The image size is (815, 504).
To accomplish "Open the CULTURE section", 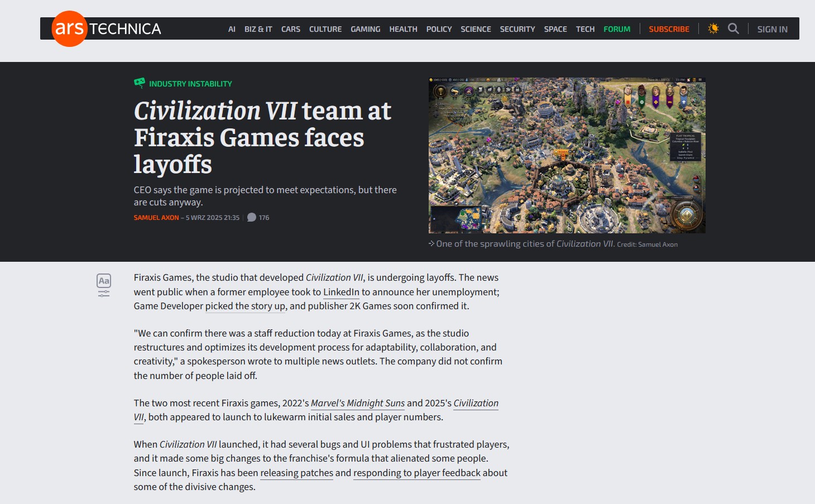I will (325, 29).
